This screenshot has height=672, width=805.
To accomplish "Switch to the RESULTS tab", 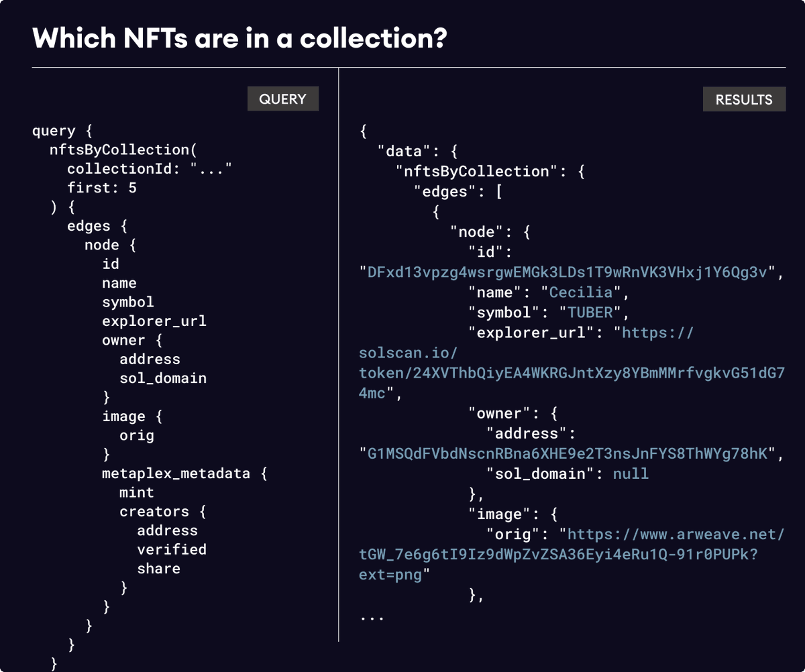I will (743, 99).
